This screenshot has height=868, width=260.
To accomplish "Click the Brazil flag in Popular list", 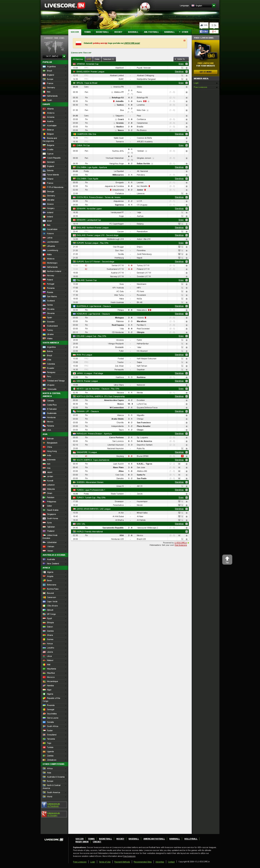I will pyautogui.click(x=44, y=71).
